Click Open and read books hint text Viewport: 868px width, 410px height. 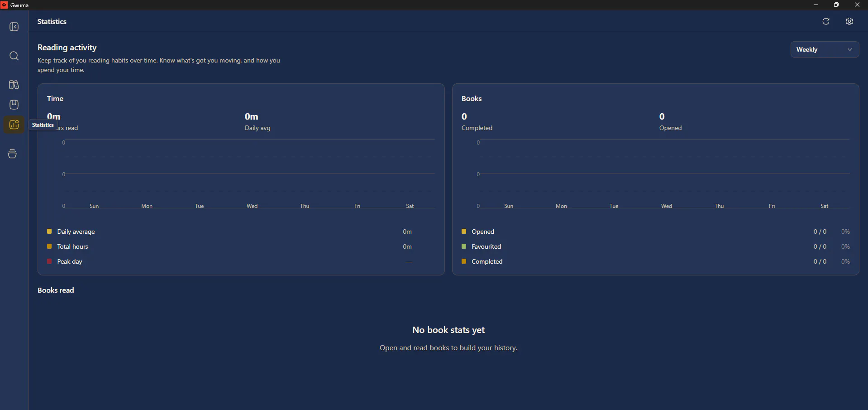[x=448, y=348]
